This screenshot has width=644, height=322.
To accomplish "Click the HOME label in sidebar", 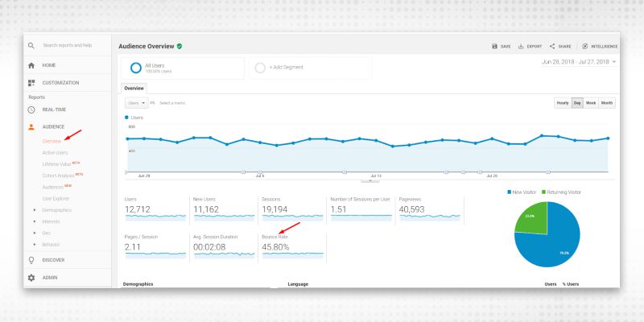I will (x=49, y=65).
